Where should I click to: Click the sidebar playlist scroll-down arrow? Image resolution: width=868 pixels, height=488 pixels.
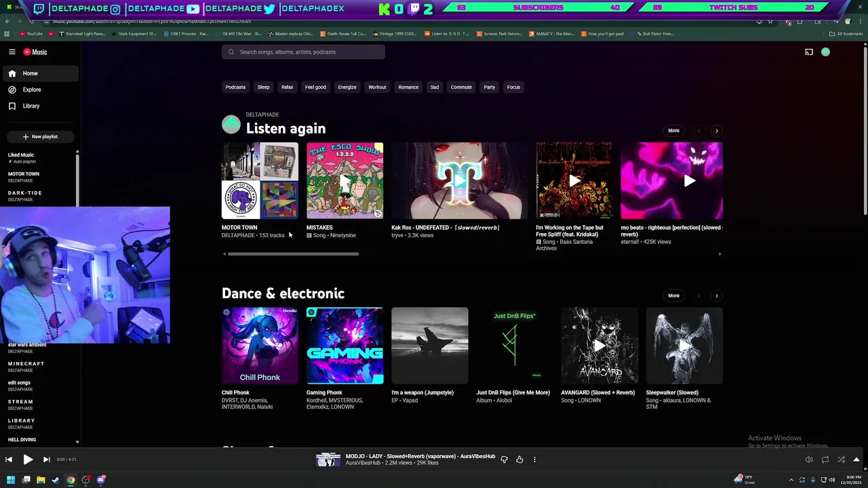click(x=77, y=442)
